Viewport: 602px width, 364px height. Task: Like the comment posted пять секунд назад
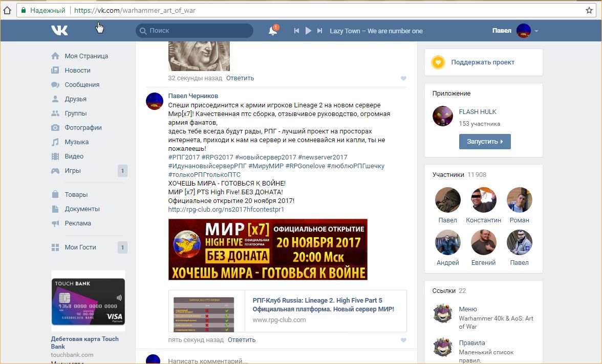(403, 340)
